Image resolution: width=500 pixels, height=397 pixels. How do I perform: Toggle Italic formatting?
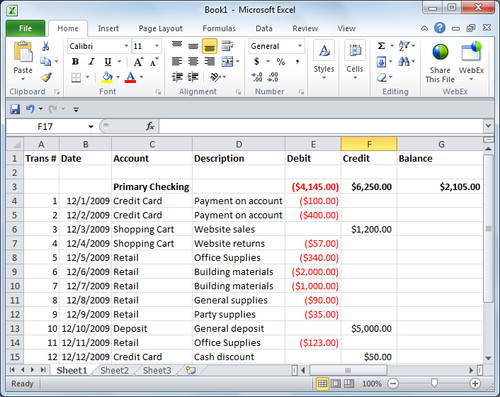coord(91,62)
